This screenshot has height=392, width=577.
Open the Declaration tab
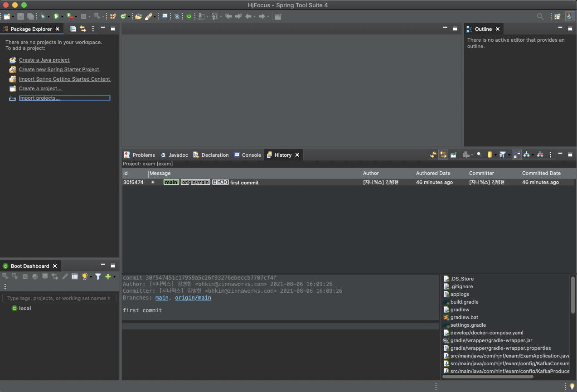click(211, 155)
